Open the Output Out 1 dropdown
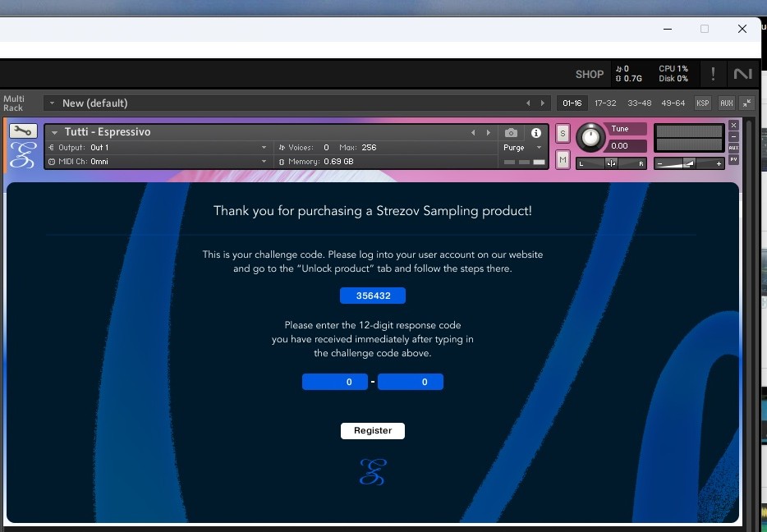The width and height of the screenshot is (767, 532). click(x=264, y=148)
